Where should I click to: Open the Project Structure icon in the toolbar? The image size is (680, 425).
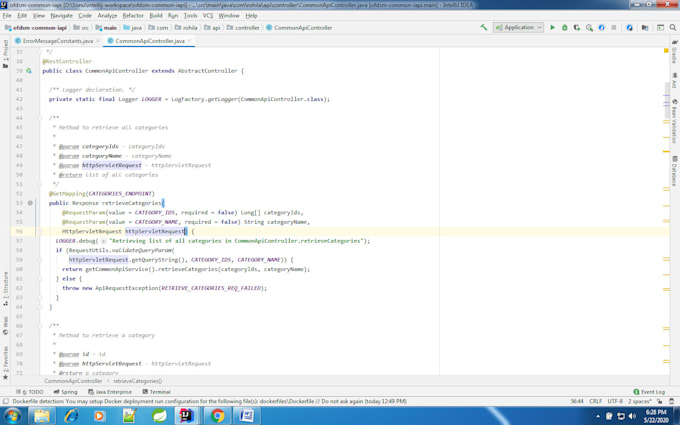click(645, 27)
